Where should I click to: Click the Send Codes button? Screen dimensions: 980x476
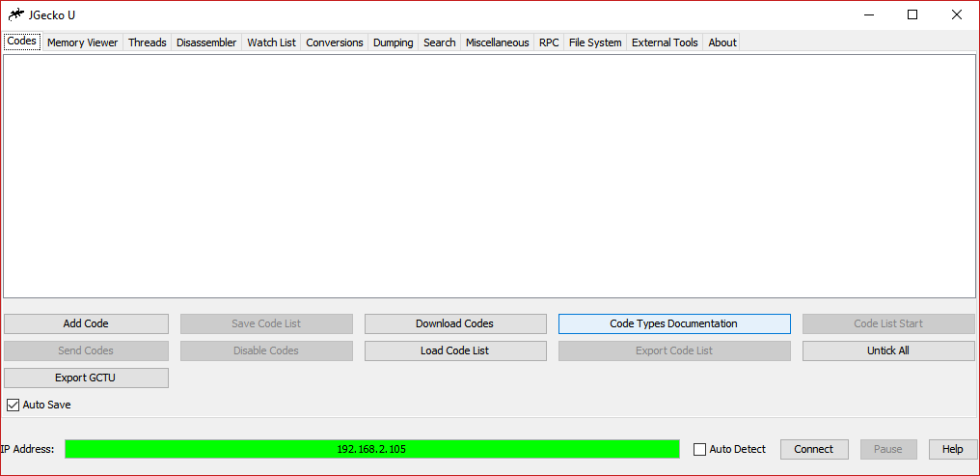coord(86,350)
